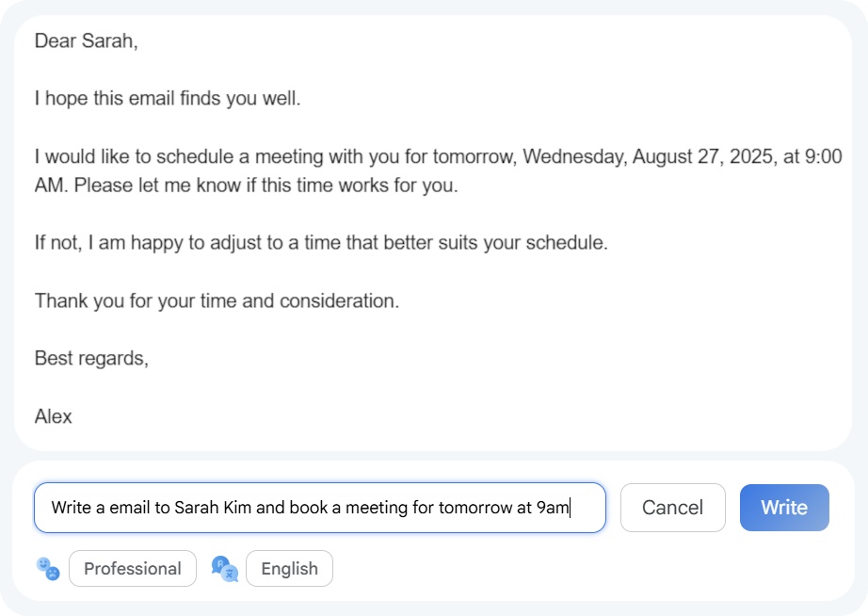Focus the email prompt input field
868x616 pixels.
(x=320, y=508)
